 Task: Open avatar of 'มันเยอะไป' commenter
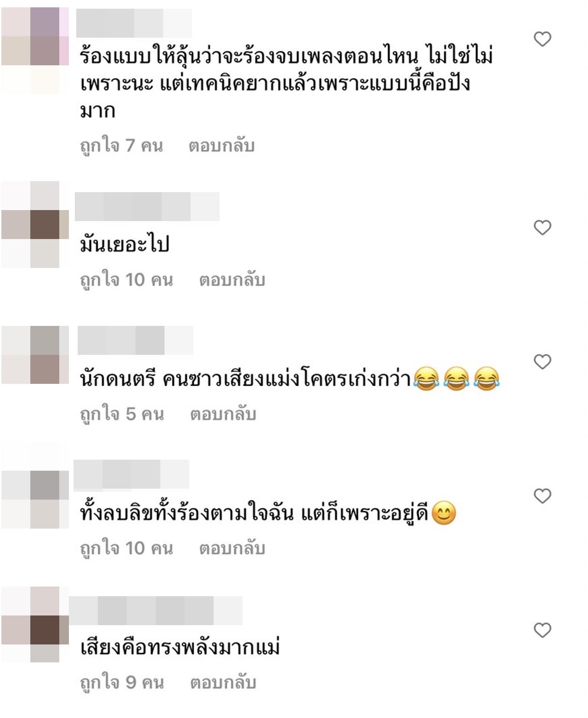coord(35,224)
